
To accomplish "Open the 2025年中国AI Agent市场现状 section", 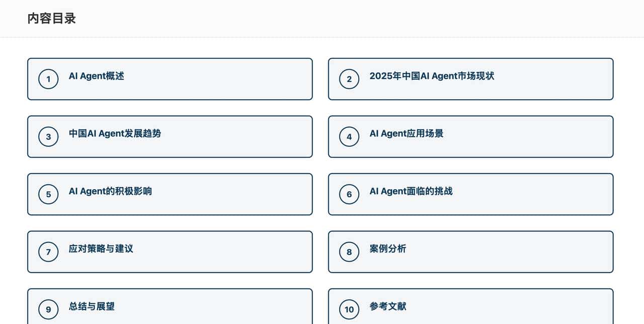I will tap(471, 79).
